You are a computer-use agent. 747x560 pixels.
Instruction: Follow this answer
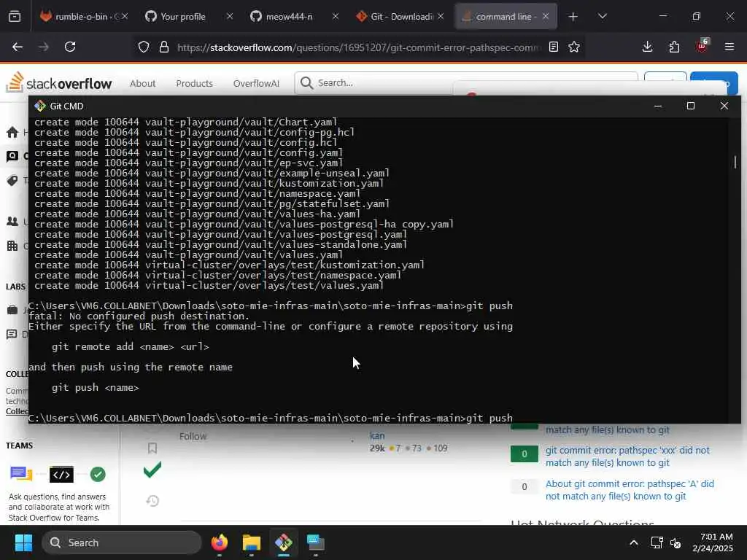point(193,436)
